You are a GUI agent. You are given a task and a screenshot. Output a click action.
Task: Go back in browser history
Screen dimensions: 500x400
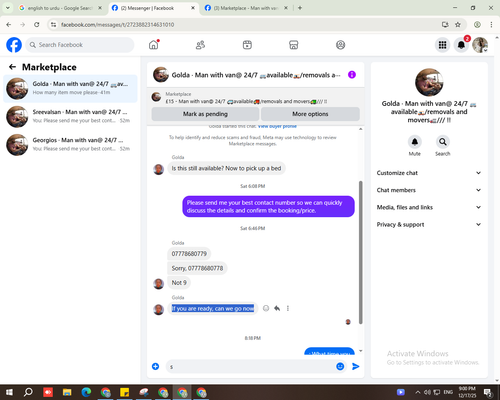(x=9, y=24)
